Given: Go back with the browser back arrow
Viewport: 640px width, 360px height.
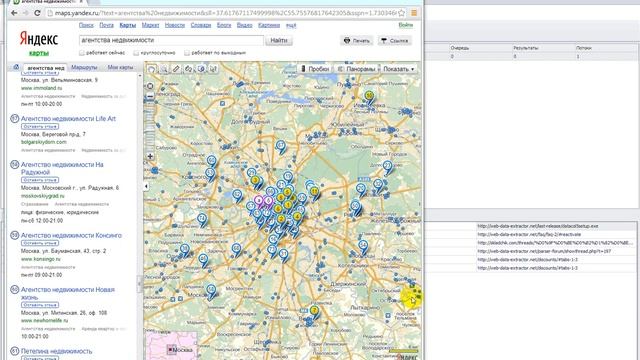Looking at the screenshot, I should click(x=14, y=13).
